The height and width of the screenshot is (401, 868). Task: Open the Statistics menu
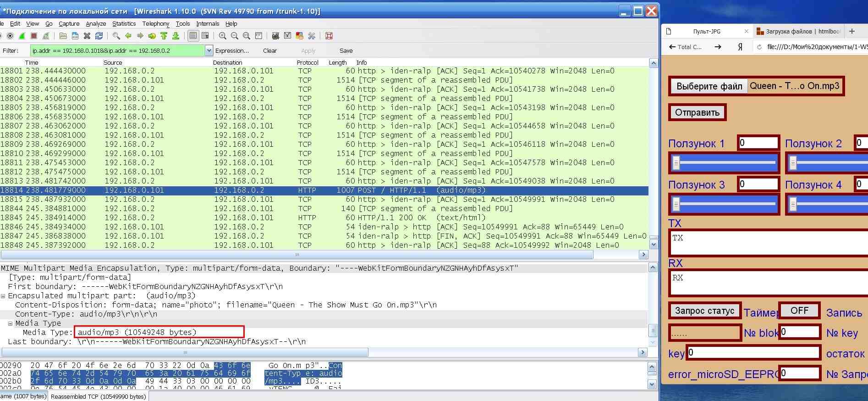pos(124,24)
